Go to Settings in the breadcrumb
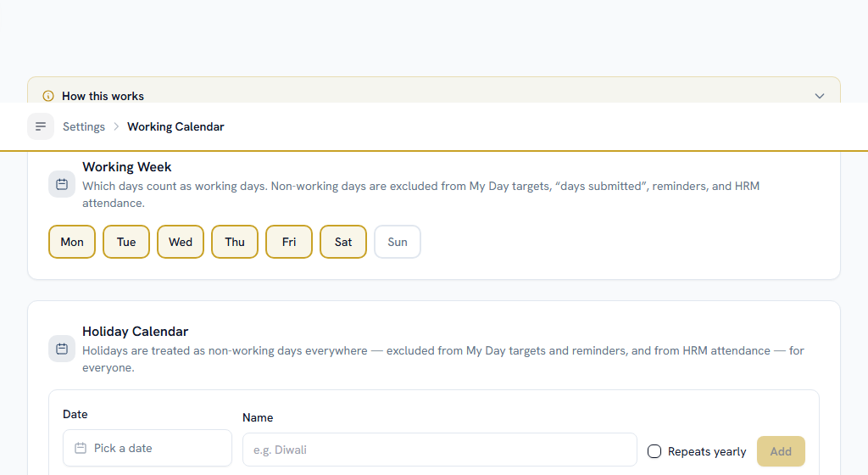Viewport: 868px width, 475px height. (84, 126)
